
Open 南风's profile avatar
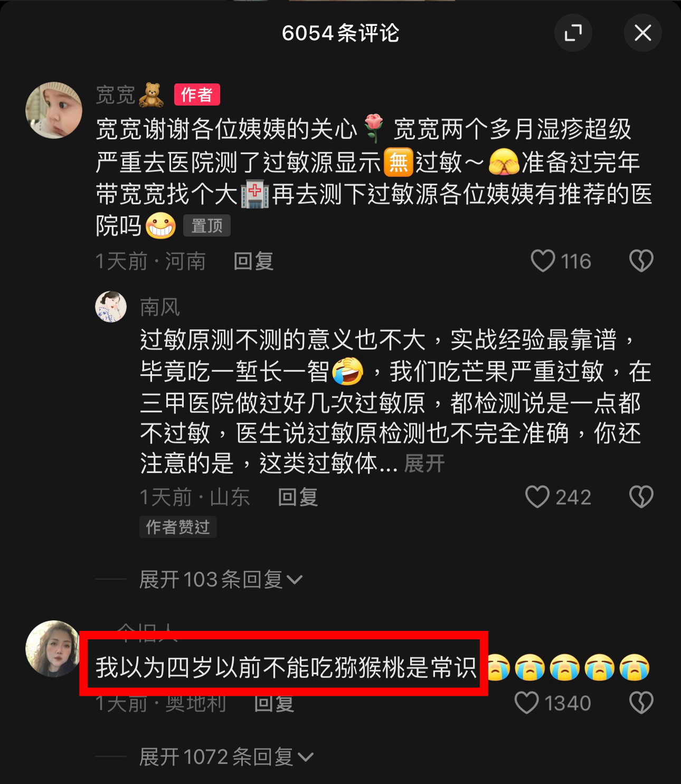111,307
